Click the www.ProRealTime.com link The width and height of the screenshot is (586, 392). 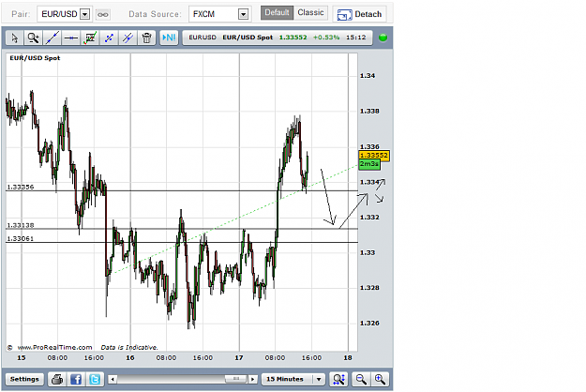coord(54,348)
